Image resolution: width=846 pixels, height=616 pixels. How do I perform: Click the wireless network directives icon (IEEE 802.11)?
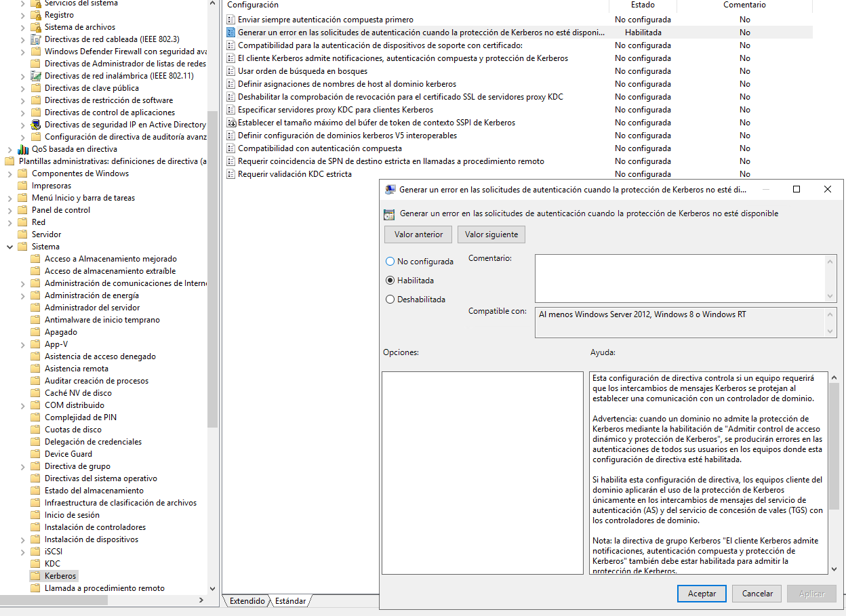(x=36, y=76)
